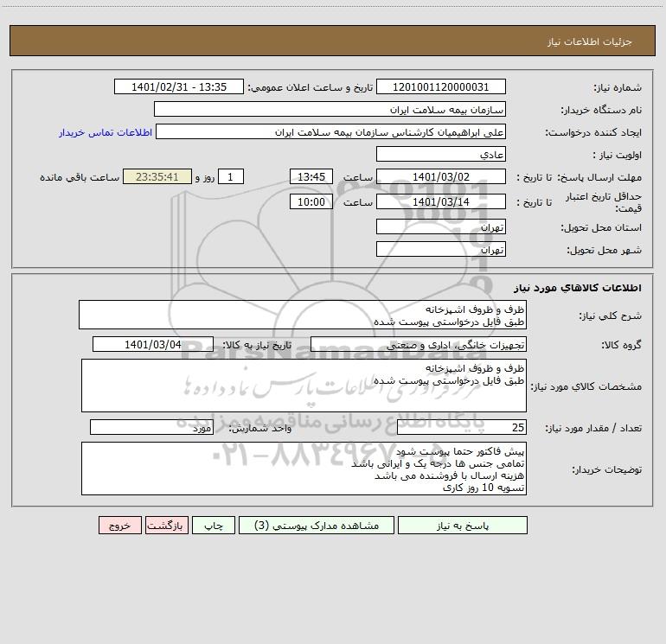Screen dimensions: 666x644
Task: Click price validity date 1401/03/14
Action: (441, 202)
